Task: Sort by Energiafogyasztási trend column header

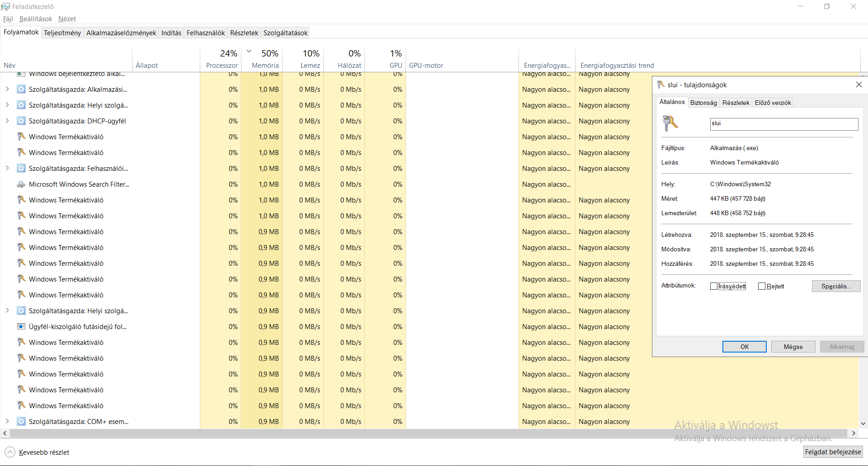Action: [x=717, y=59]
